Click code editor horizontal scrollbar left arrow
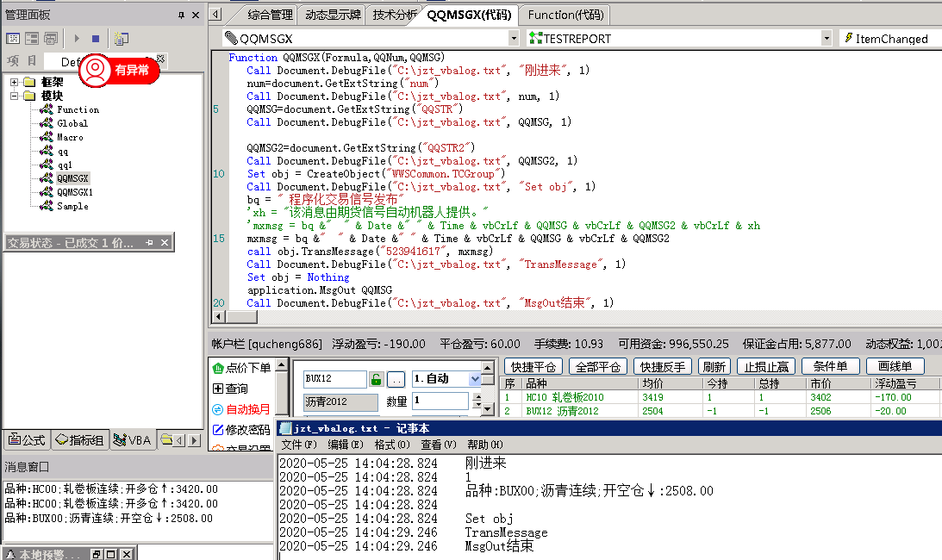Viewport: 942px width, 560px height. click(219, 316)
